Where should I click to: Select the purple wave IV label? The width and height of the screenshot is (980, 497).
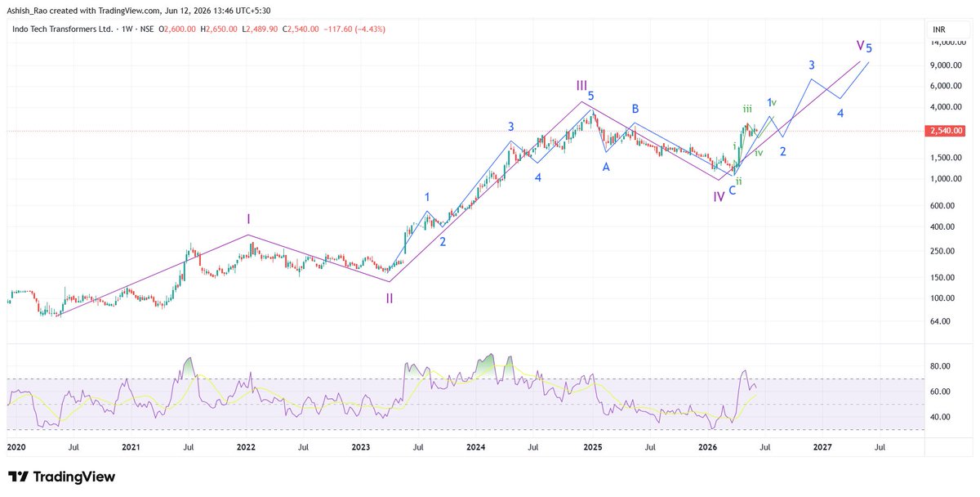[x=719, y=197]
